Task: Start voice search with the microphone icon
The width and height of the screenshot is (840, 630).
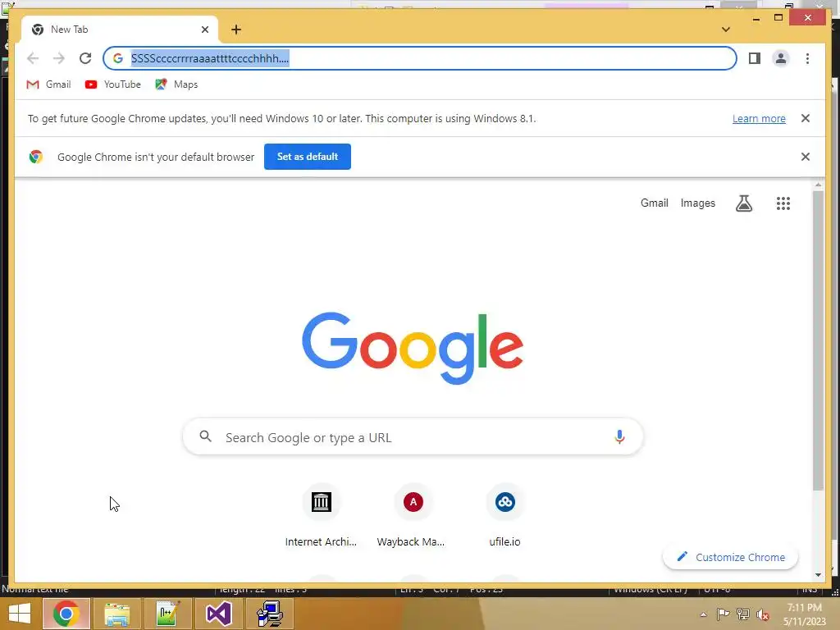Action: click(619, 437)
